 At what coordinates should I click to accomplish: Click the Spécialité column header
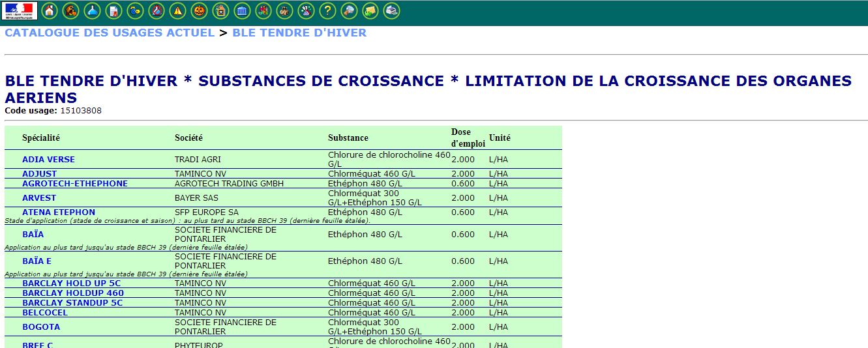pyautogui.click(x=41, y=138)
